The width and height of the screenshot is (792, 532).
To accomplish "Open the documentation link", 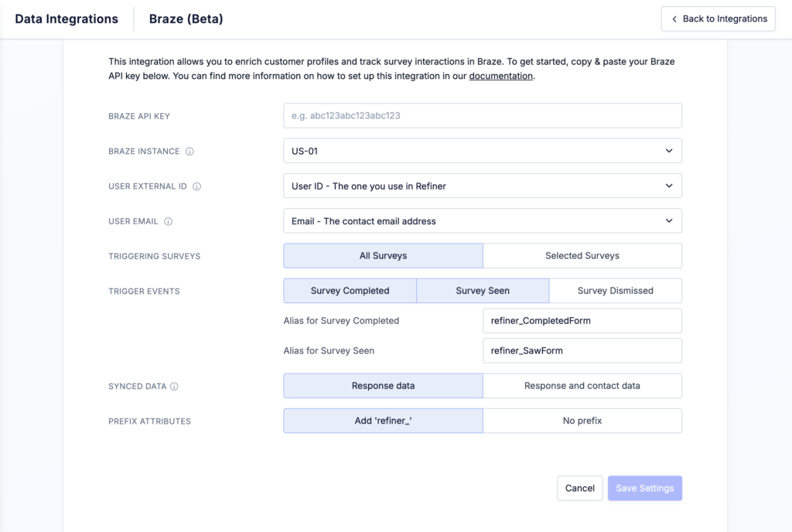I will pos(500,76).
